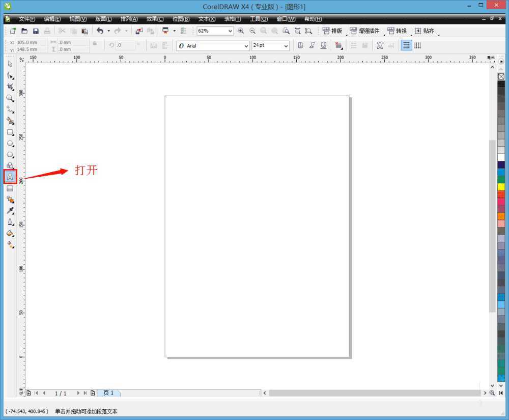Open the 62% zoom level dropdown
The image size is (509, 420).
230,31
